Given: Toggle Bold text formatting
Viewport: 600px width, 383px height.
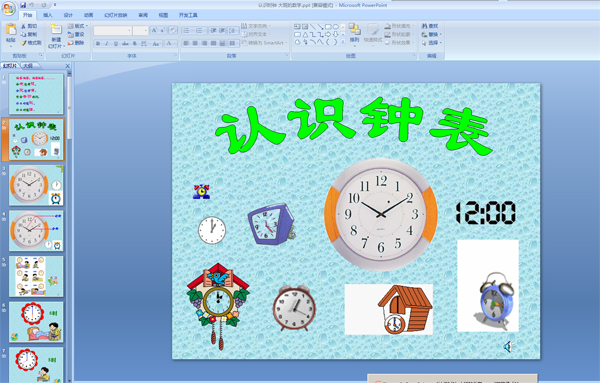Looking at the screenshot, I should [98, 44].
